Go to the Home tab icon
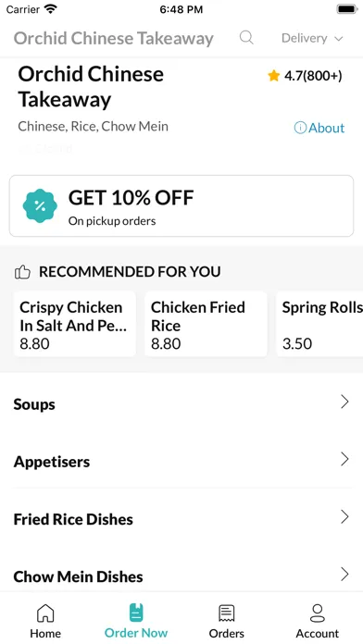Screen dimensions: 363x644 pyautogui.click(x=45, y=613)
